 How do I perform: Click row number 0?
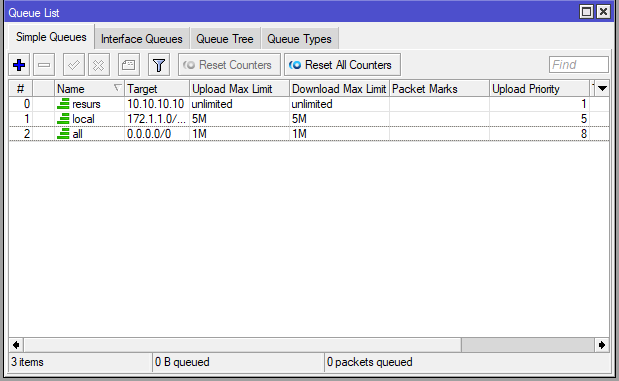26,104
